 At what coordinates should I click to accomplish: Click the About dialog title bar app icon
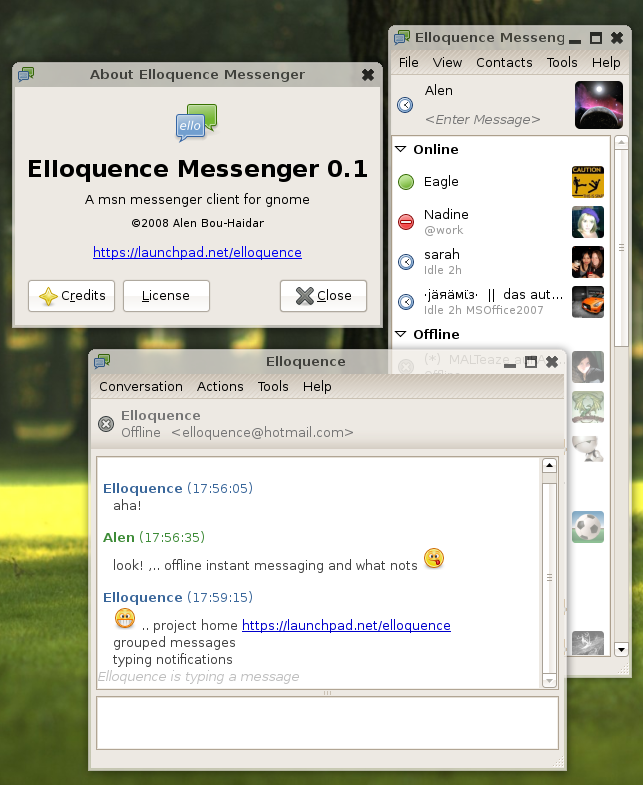point(26,75)
